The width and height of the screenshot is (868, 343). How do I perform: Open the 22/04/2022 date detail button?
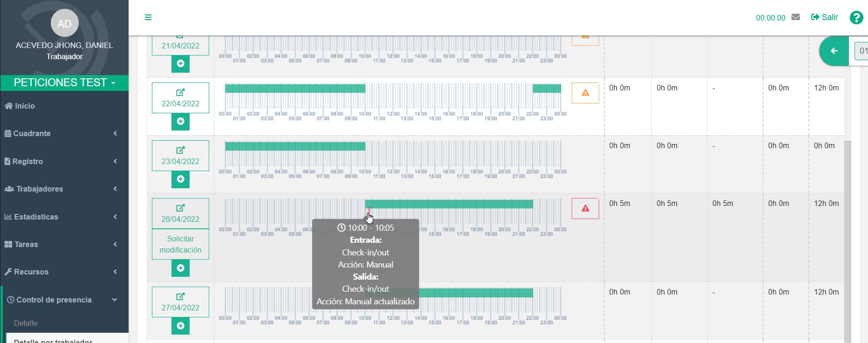[180, 98]
